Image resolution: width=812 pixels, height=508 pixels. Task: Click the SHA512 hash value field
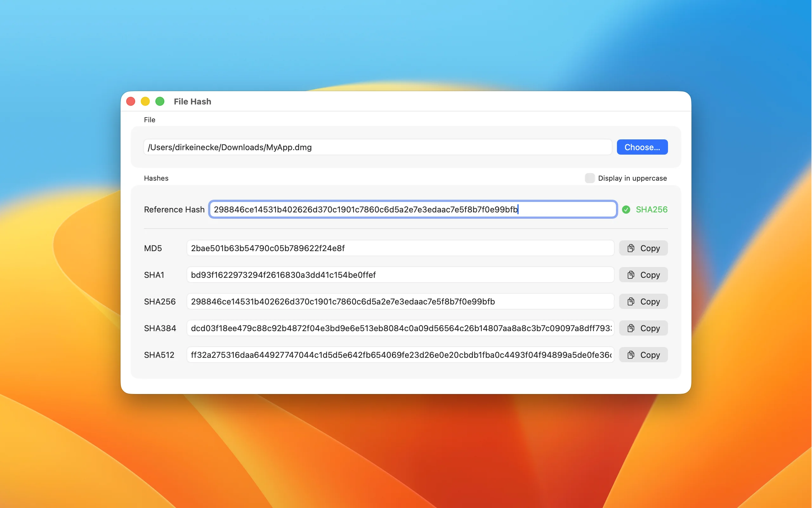(x=400, y=355)
